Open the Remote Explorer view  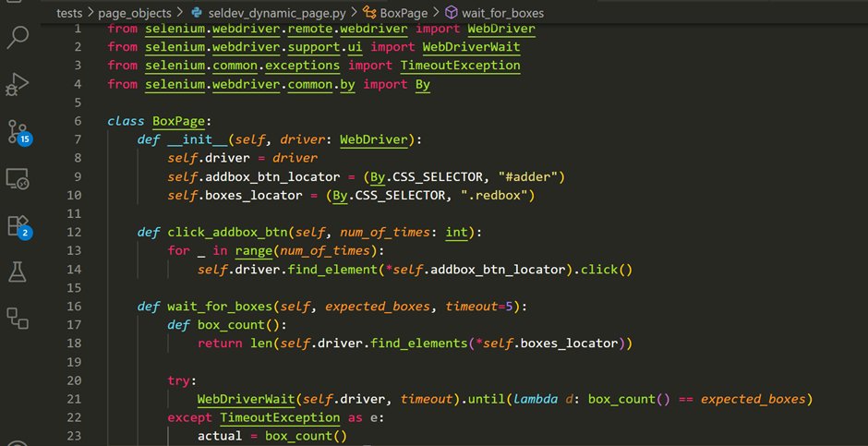coord(18,179)
